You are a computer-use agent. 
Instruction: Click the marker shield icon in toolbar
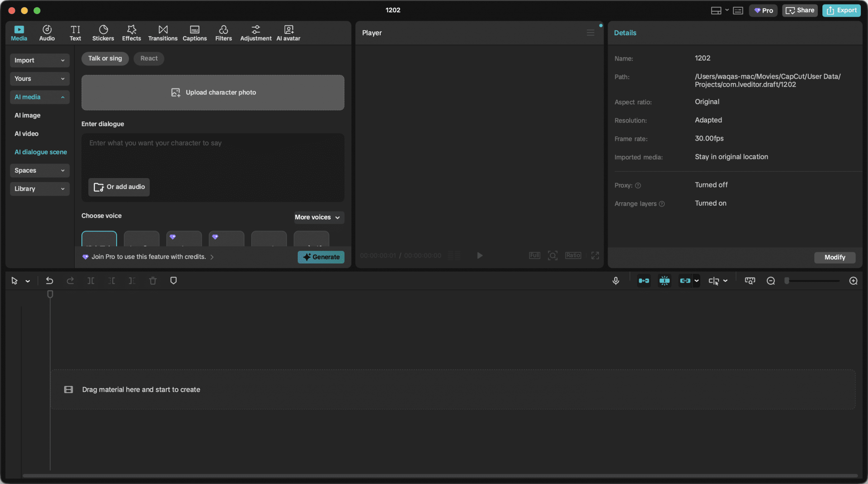click(x=173, y=281)
